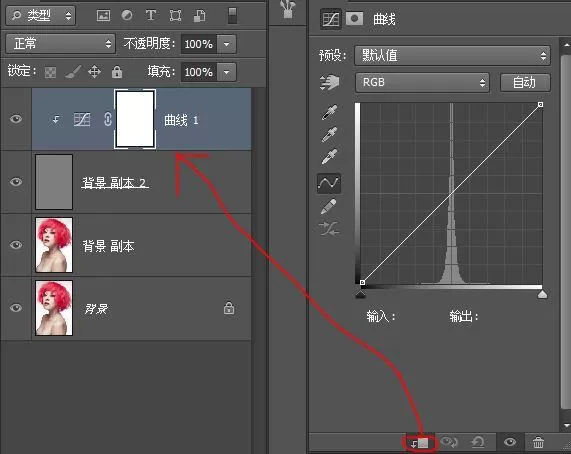Click the opacity value field
This screenshot has width=571, height=454.
(x=199, y=44)
